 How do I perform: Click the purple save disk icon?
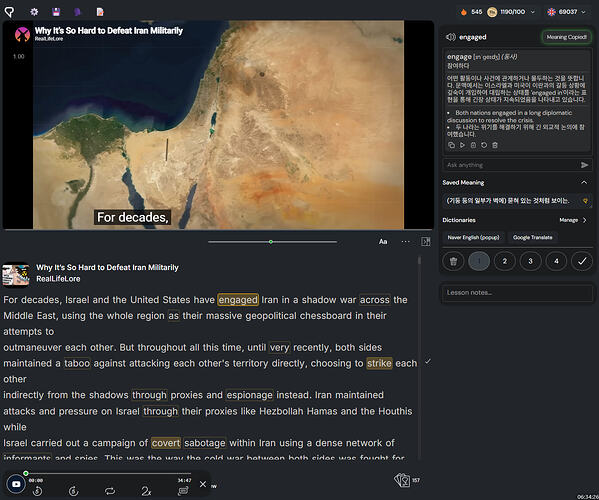(x=56, y=12)
